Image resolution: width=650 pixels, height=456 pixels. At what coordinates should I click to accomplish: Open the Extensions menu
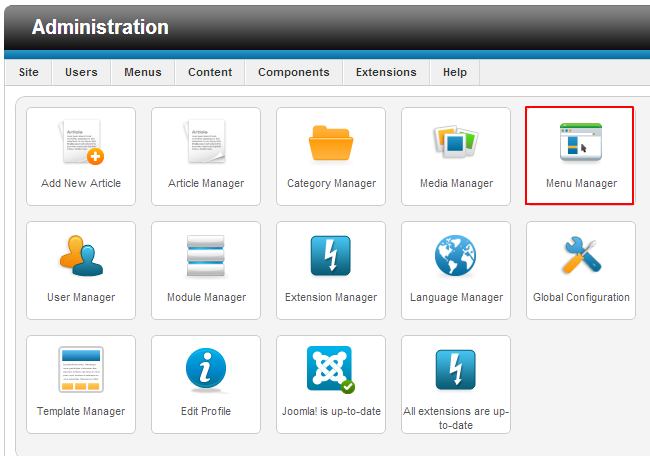click(x=386, y=72)
